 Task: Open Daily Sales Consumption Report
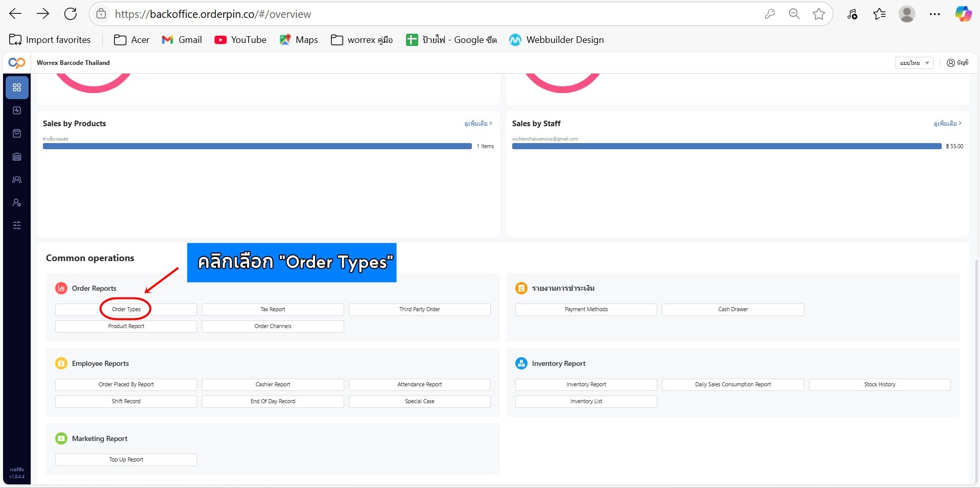coord(733,384)
